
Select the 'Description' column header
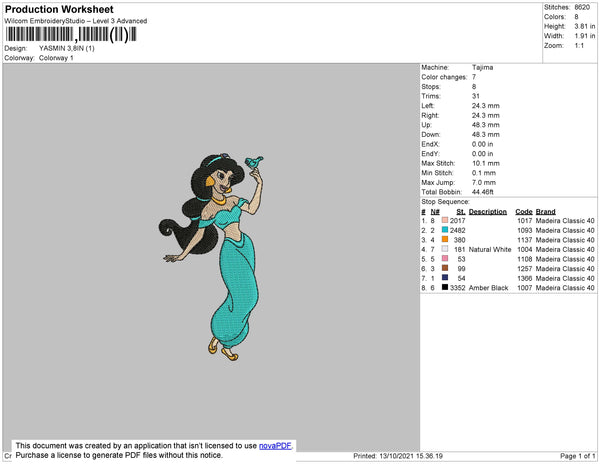click(x=488, y=212)
